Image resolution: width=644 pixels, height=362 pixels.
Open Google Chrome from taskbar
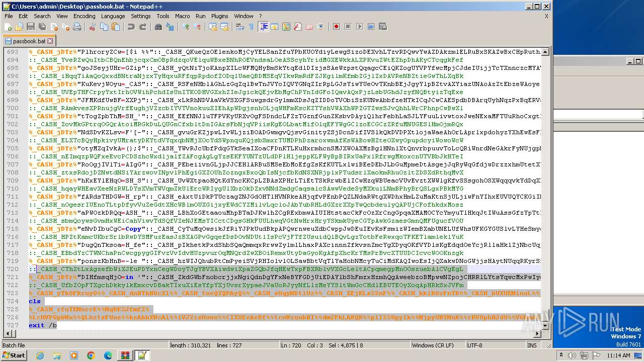pos(91,355)
